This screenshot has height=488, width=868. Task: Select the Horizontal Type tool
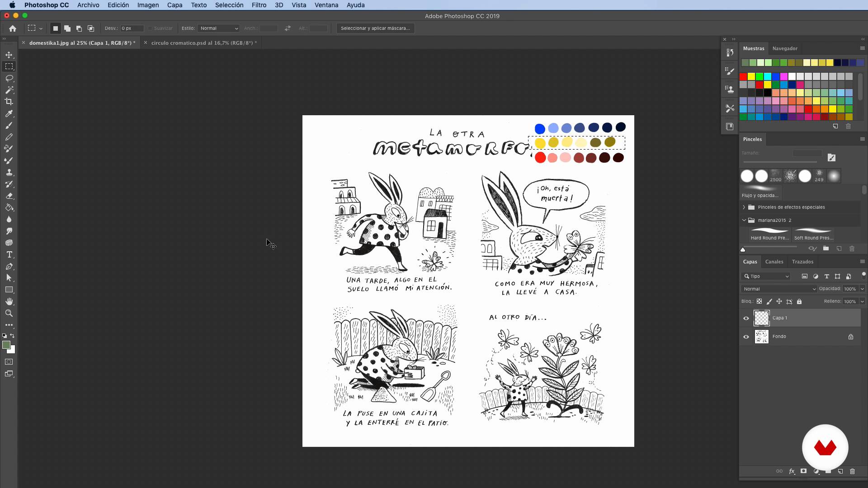tap(9, 254)
